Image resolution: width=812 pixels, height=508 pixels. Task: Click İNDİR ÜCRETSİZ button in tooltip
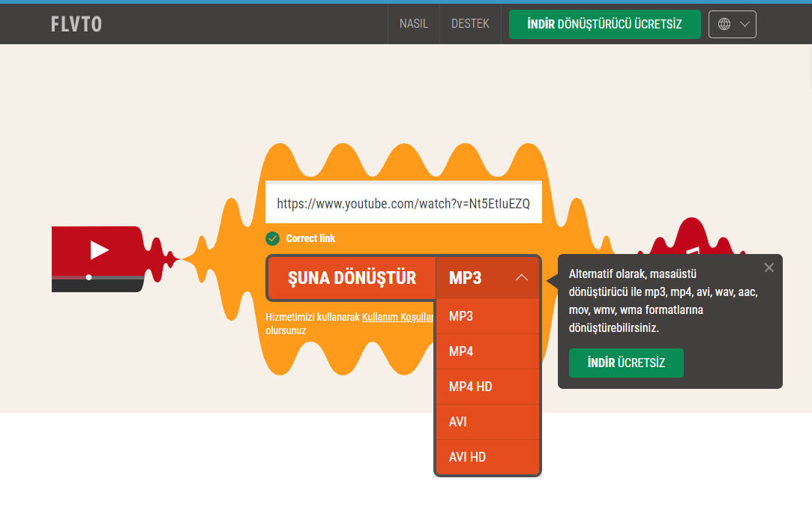[626, 363]
